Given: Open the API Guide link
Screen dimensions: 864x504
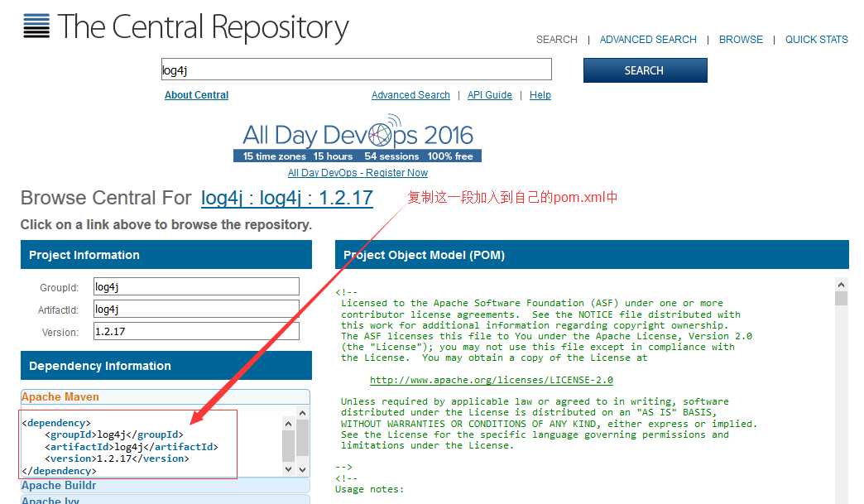Looking at the screenshot, I should [489, 94].
